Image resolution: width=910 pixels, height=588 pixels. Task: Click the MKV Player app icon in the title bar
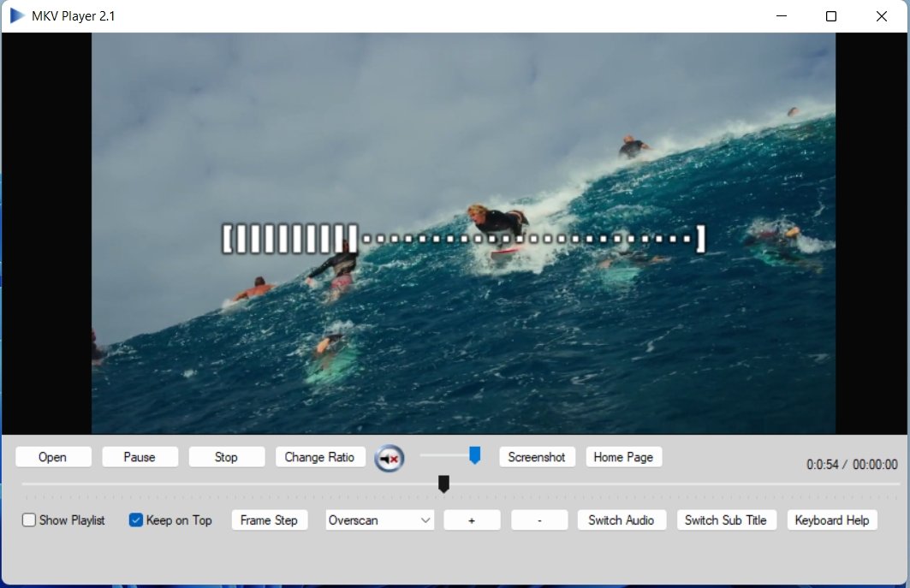[17, 15]
